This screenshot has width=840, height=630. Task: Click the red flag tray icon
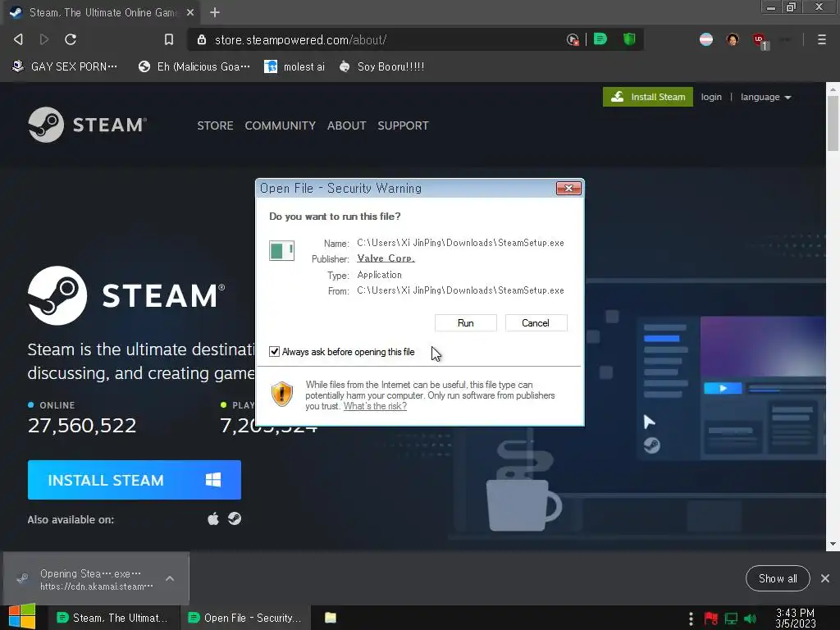(711, 619)
